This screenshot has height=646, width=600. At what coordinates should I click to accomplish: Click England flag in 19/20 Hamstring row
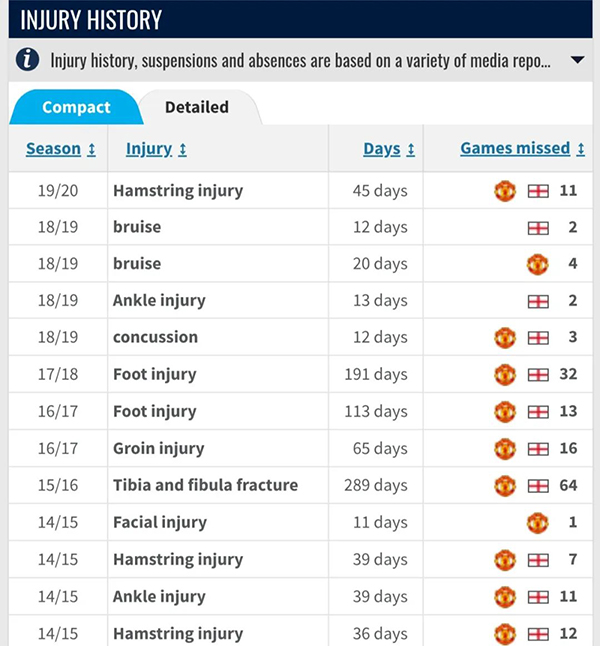click(538, 190)
